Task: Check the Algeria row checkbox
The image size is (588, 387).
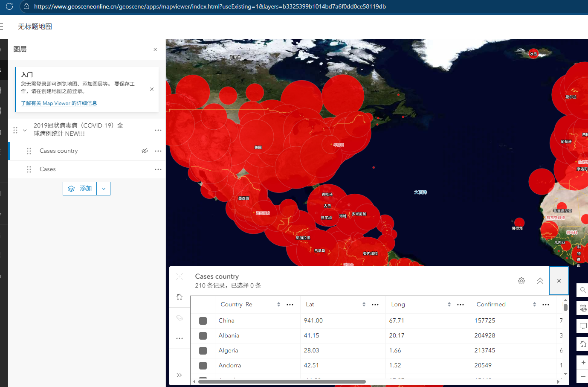Action: click(x=203, y=351)
